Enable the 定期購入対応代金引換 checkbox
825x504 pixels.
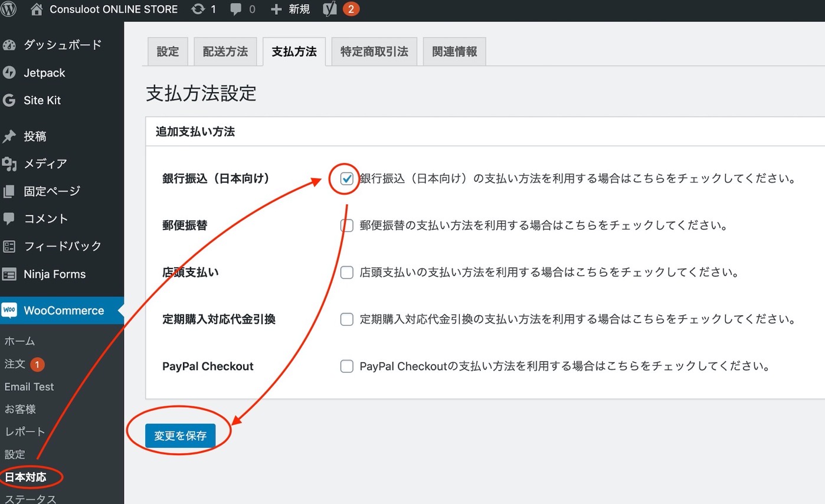point(347,319)
